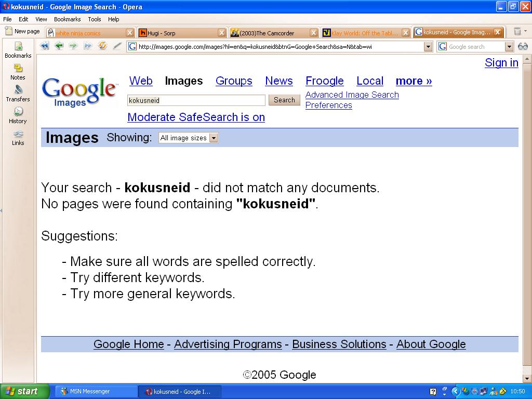
Task: Click the Local link
Action: pyautogui.click(x=370, y=81)
